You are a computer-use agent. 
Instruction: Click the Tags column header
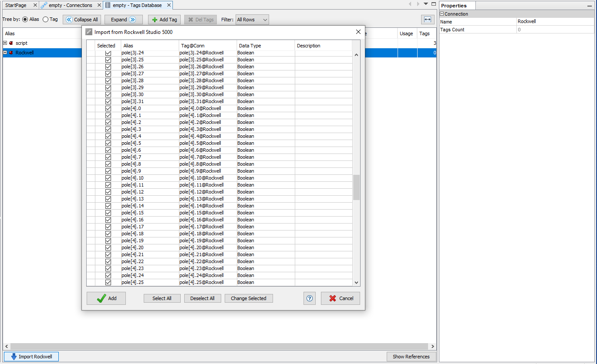[427, 33]
